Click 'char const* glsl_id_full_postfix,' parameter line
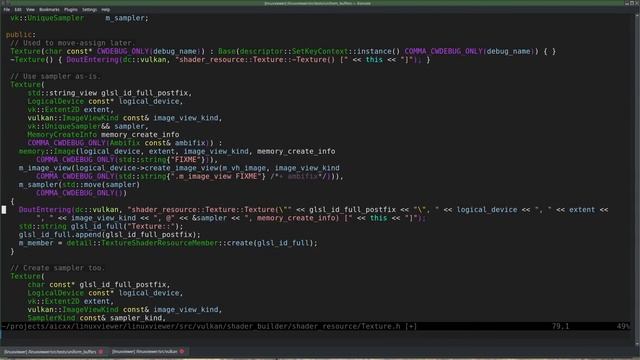Screen dimensions: 640x360 99,284
